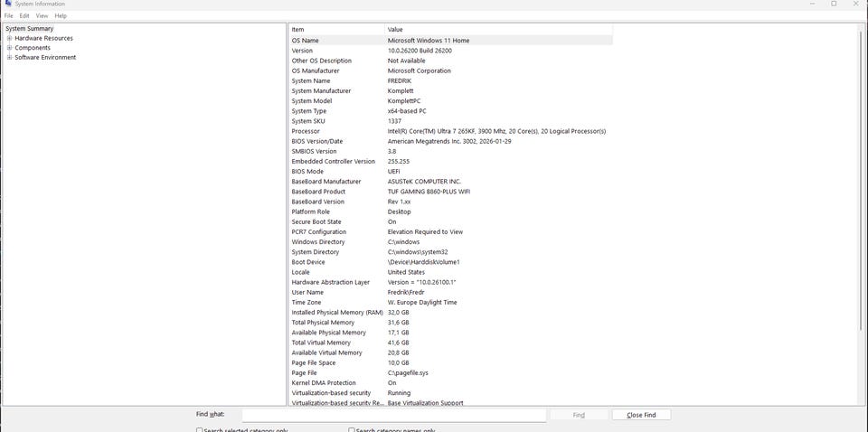The width and height of the screenshot is (868, 432).
Task: Select the Time Zone row
Action: point(450,303)
